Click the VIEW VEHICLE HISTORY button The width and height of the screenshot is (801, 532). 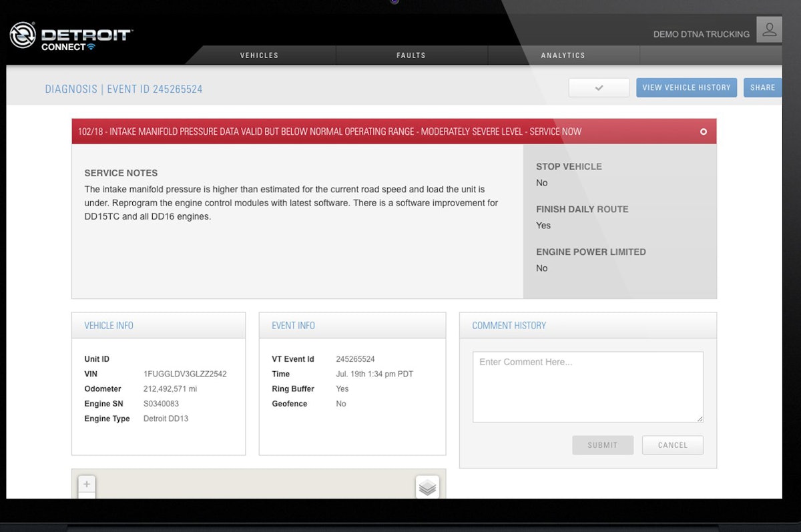pyautogui.click(x=686, y=87)
